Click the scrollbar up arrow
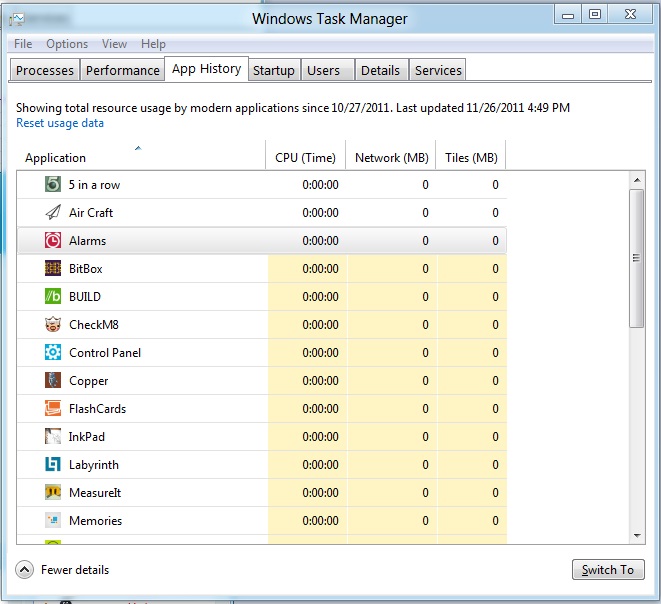The image size is (661, 604). pyautogui.click(x=637, y=180)
